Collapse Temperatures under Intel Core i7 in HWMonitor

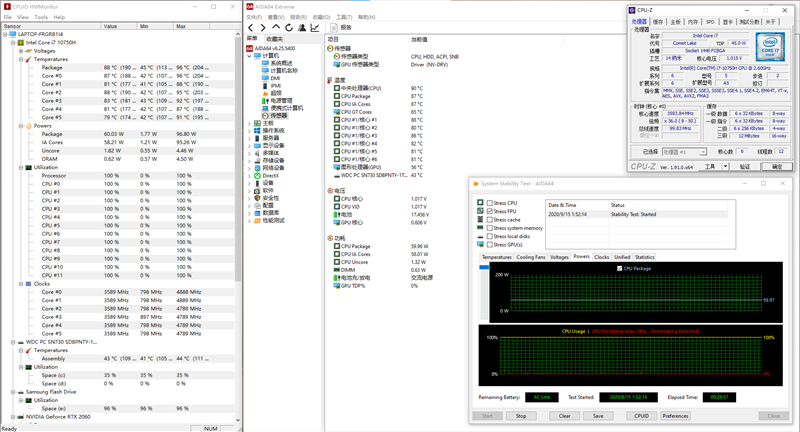[x=21, y=59]
